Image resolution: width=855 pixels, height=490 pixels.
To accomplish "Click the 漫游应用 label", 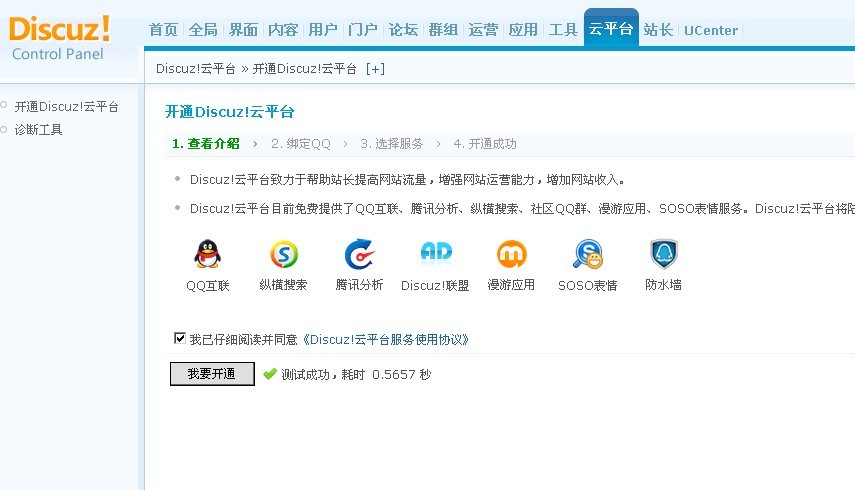I will click(x=511, y=285).
